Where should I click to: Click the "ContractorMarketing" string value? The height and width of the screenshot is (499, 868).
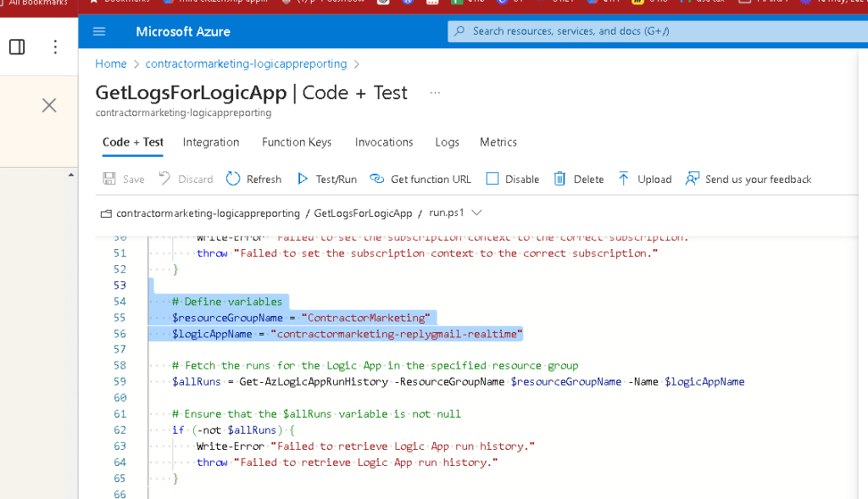coord(366,318)
